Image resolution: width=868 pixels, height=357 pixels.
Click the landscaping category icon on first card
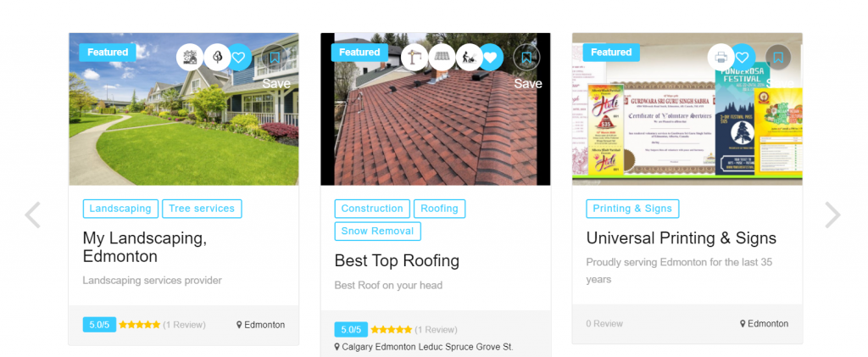point(190,58)
